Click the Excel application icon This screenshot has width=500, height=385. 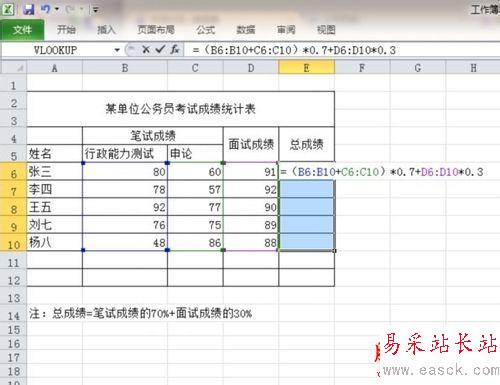click(x=8, y=9)
